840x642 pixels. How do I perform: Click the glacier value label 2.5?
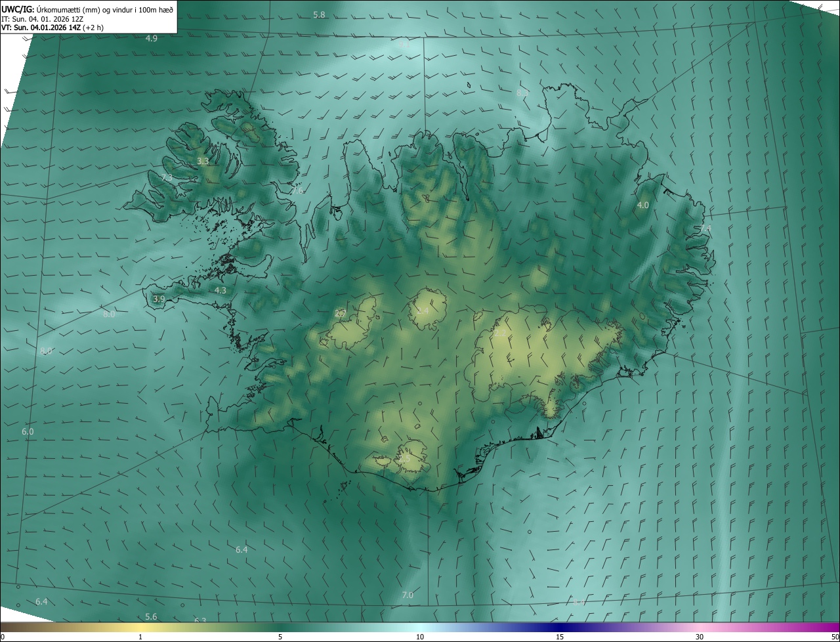(x=404, y=458)
